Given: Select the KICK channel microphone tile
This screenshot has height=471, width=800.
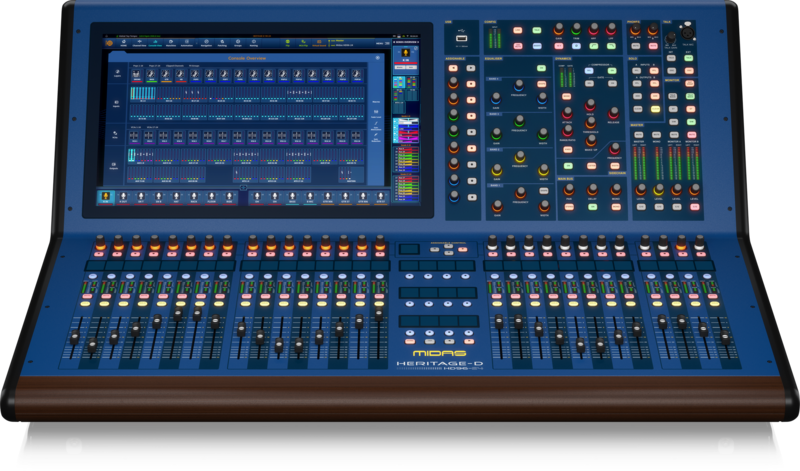Looking at the screenshot, I should (x=106, y=197).
